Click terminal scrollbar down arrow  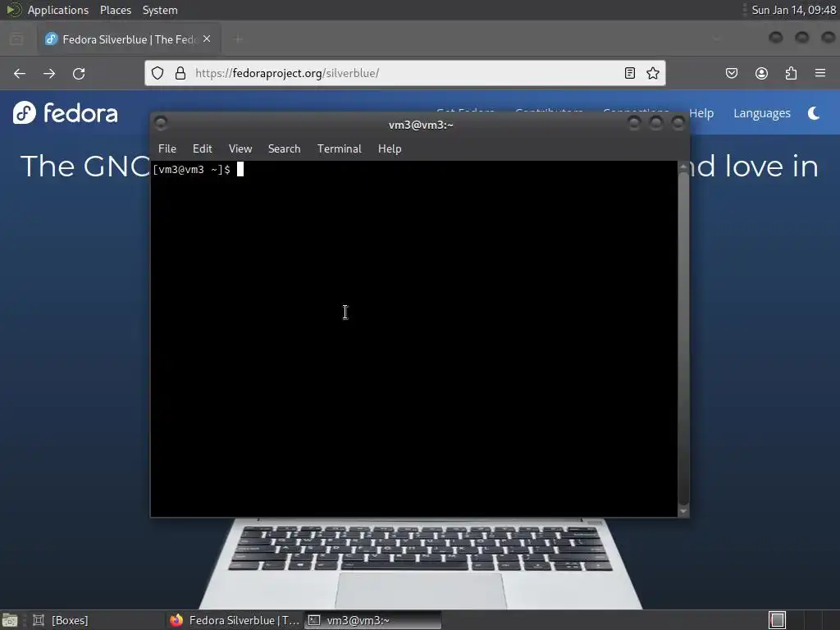tap(683, 511)
